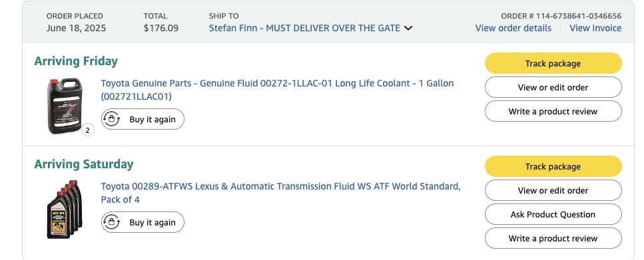This screenshot has height=260, width=644.
Task: Open the Toyota coolant jug product image
Action: point(65,106)
